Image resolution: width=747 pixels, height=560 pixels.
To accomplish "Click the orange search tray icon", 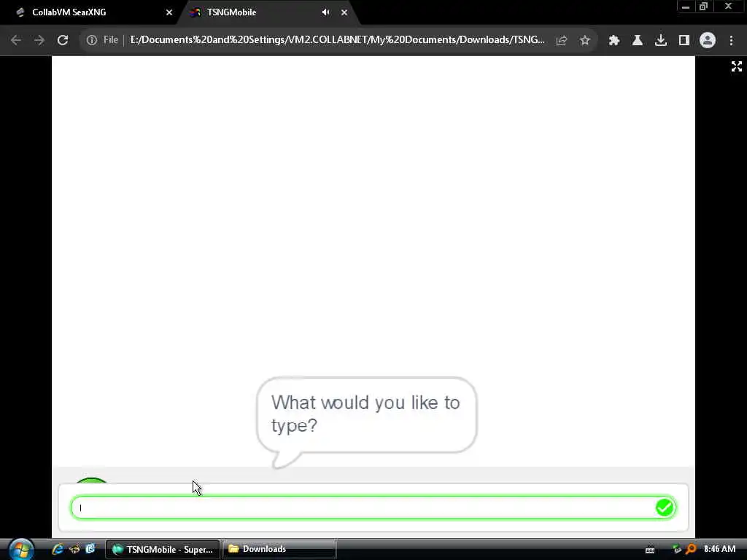I will pos(691,550).
